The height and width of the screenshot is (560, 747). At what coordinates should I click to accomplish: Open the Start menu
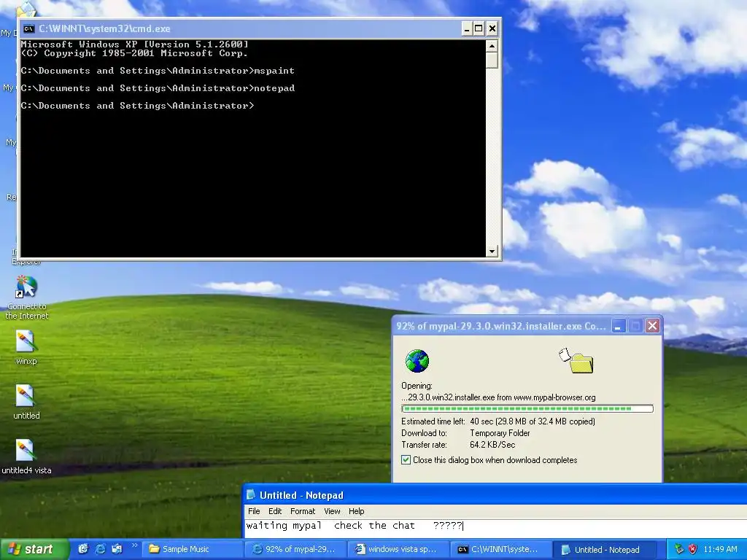pyautogui.click(x=34, y=549)
